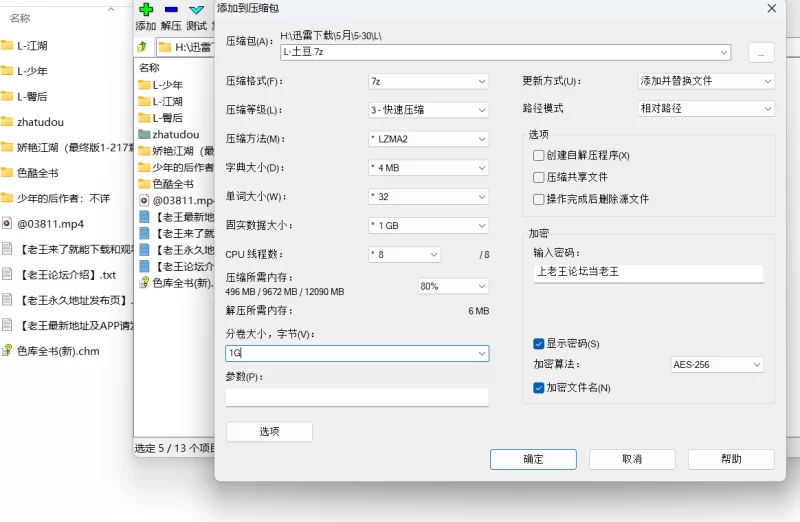This screenshot has width=800, height=522.
Task: Open 加密算法 AES-256 dropdown
Action: pyautogui.click(x=717, y=364)
